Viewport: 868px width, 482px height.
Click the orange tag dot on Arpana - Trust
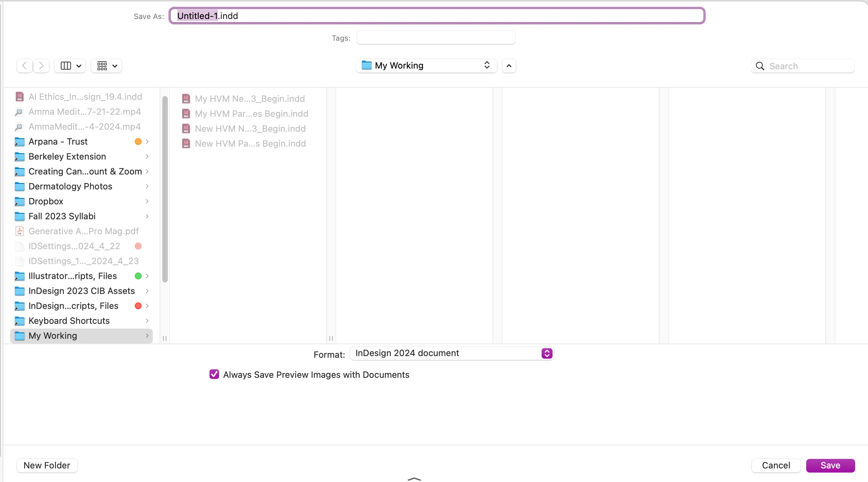[138, 142]
